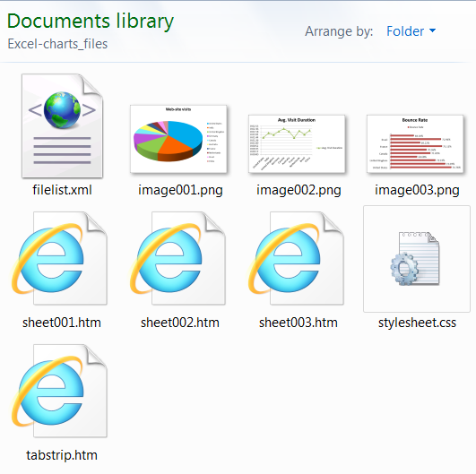This screenshot has width=476, height=474.
Task: Click the sheet003.htm file name
Action: [299, 323]
